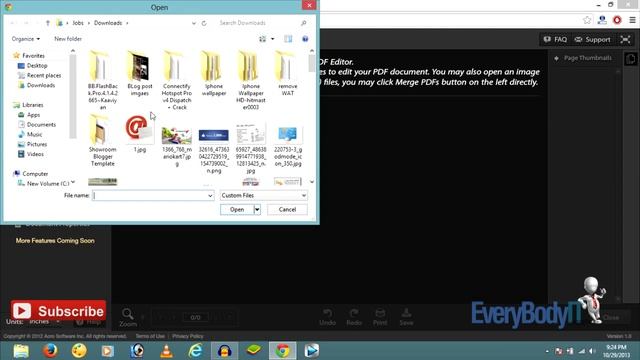Screen dimensions: 640x360
Task: Open the Iphone wallpaper folder
Action: point(214,73)
